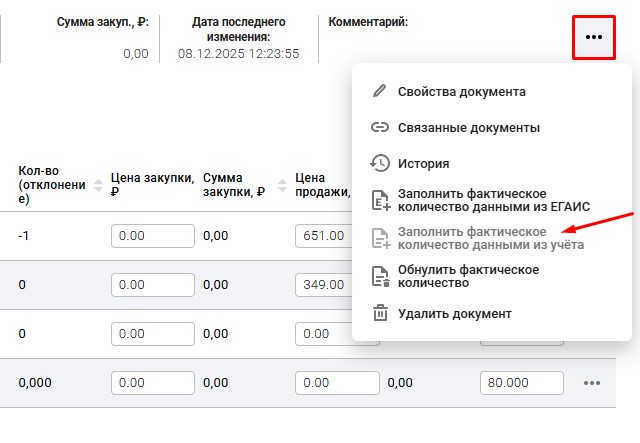Select the disabled данными из учёта entry
This screenshot has width=640, height=443.
tap(491, 238)
